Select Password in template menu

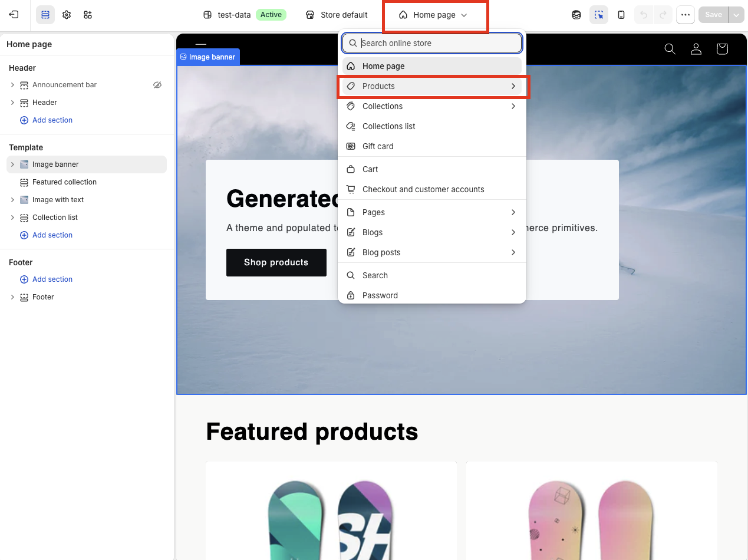point(432,295)
